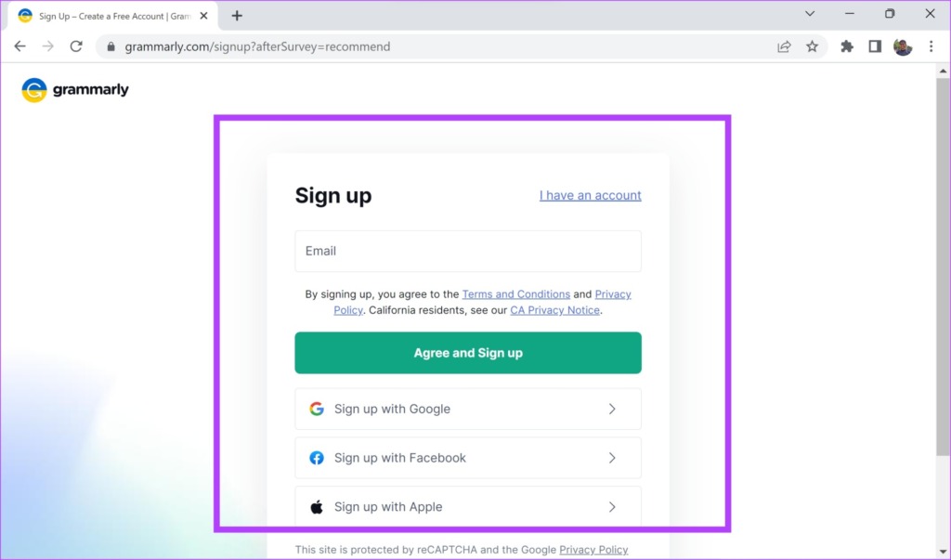
Task: Open the browser extensions puzzle icon
Action: coord(846,46)
